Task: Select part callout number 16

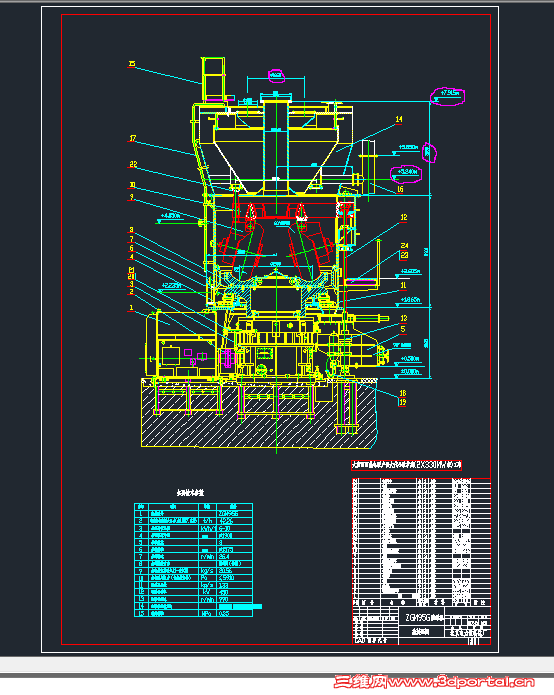Action: [x=400, y=189]
